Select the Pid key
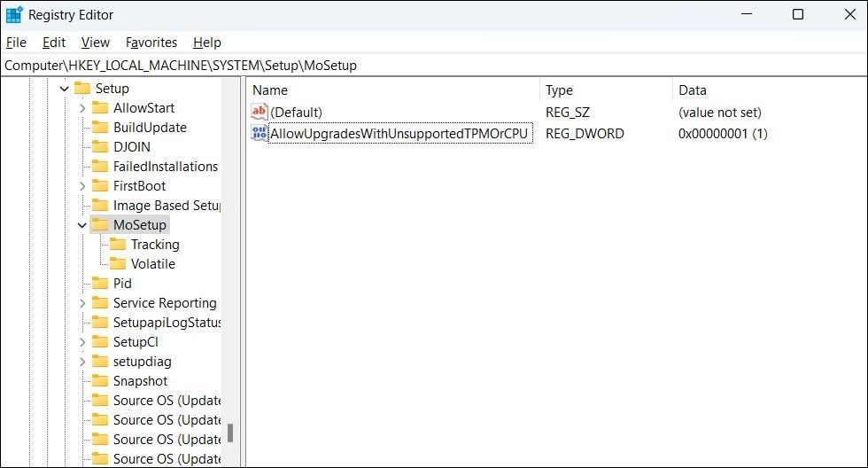The width and height of the screenshot is (868, 468). tap(122, 284)
